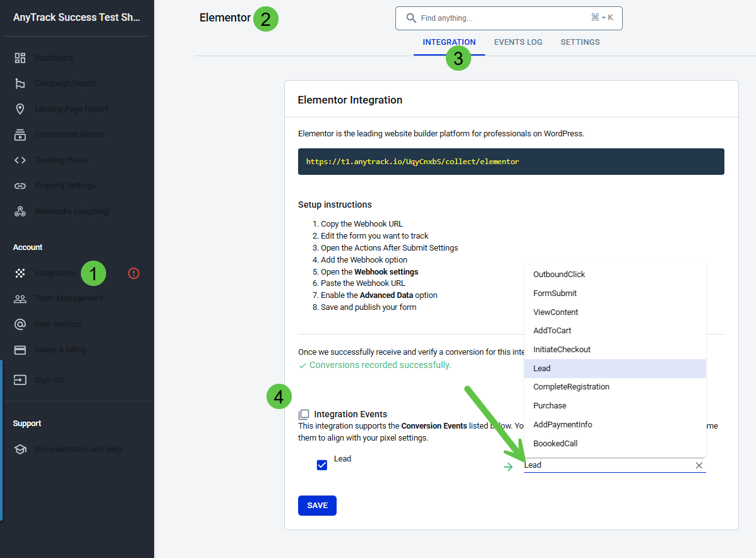The height and width of the screenshot is (558, 756).
Task: Choose AddToCart in the dropdown list
Action: (x=615, y=331)
